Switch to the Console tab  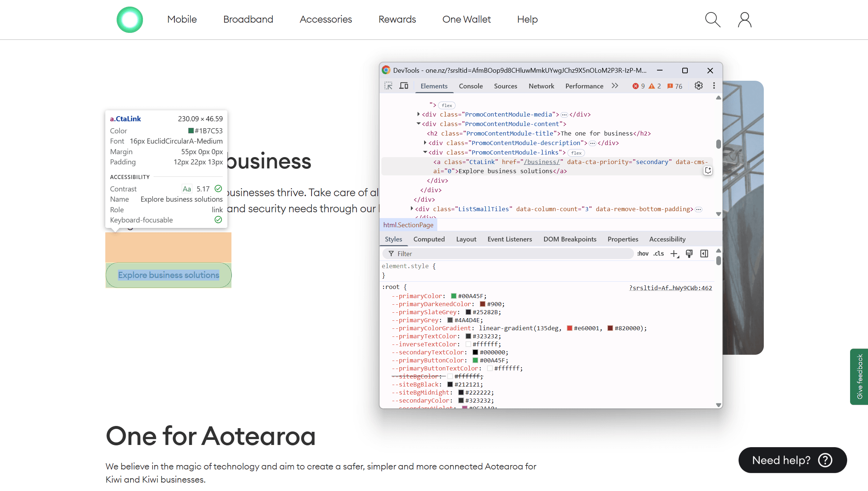click(471, 86)
